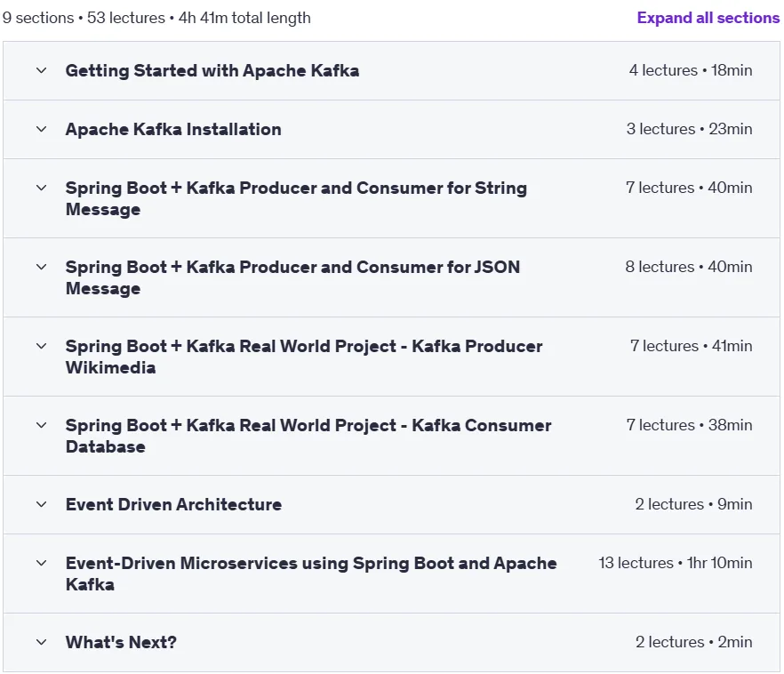
Task: Expand chevron beside What's Next?
Action: coord(42,642)
